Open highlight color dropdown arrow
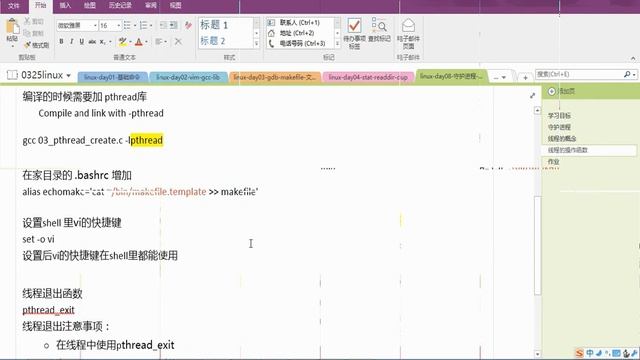Image resolution: width=640 pixels, height=360 pixels. pyautogui.click(x=130, y=42)
